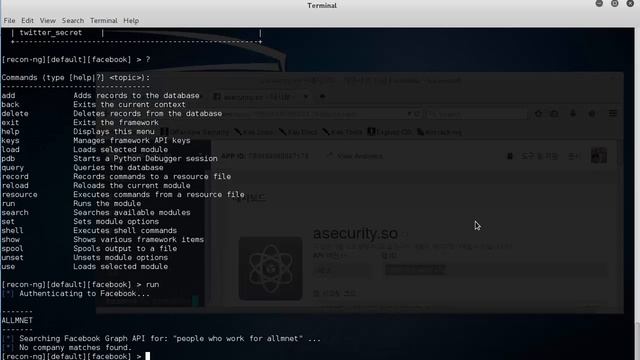Open the Aircrack-ng bookmark in browser

tap(440, 132)
